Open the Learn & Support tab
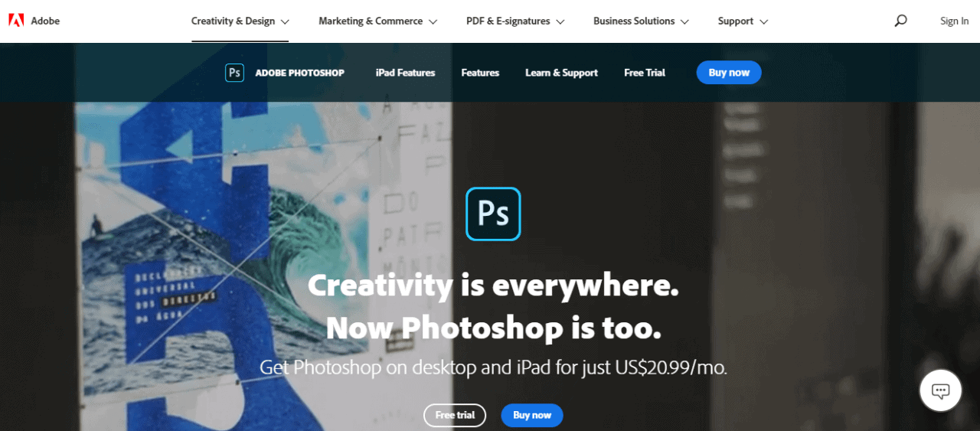 (561, 73)
